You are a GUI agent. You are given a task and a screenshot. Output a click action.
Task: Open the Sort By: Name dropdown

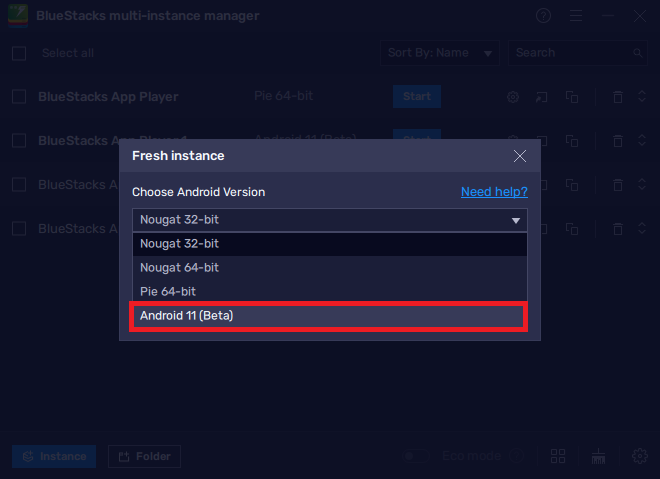click(439, 53)
